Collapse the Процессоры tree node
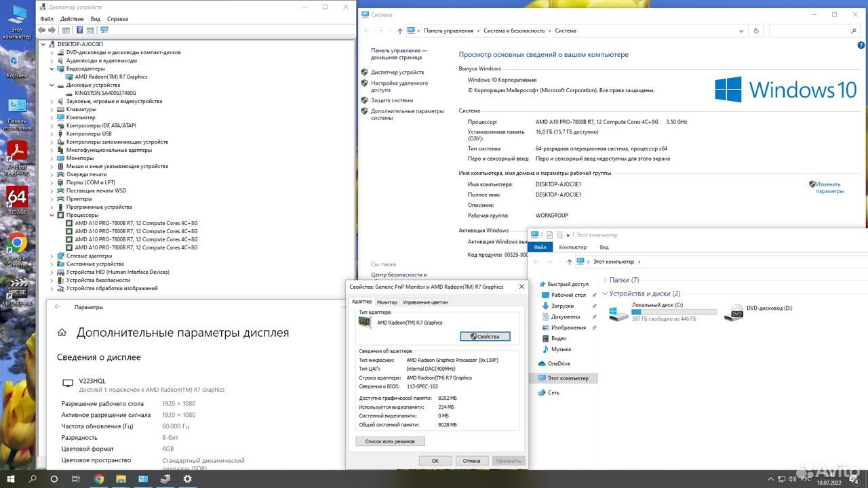Screen dimensions: 868x488 click(52, 215)
